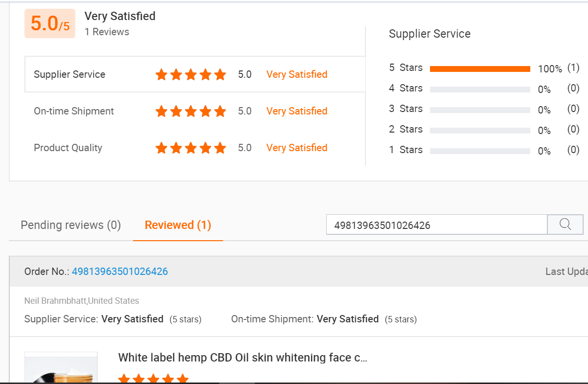Click the 1 Stars rating bar

[x=480, y=151]
